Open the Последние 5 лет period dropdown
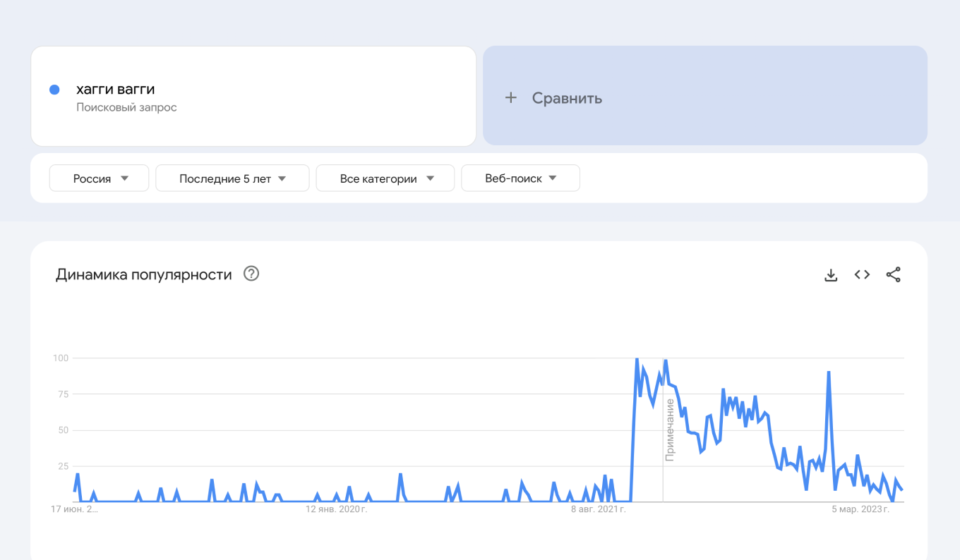Image resolution: width=960 pixels, height=560 pixels. (x=232, y=178)
